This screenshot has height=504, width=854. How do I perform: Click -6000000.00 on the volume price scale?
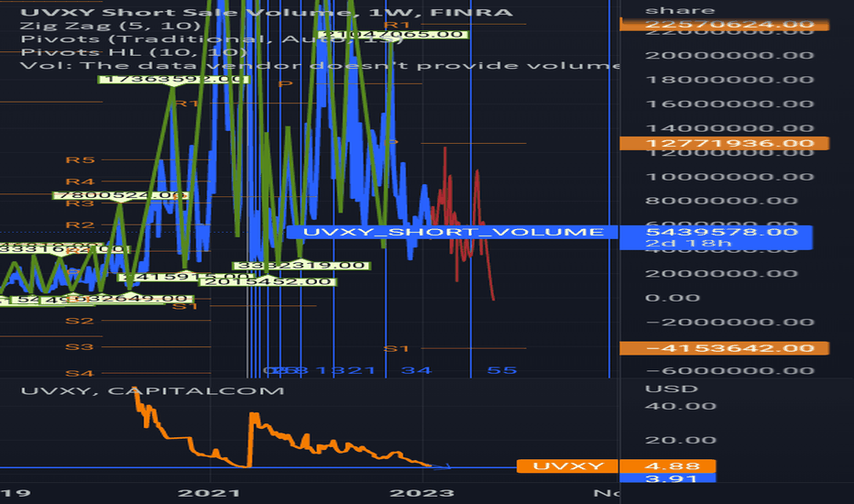tap(729, 370)
